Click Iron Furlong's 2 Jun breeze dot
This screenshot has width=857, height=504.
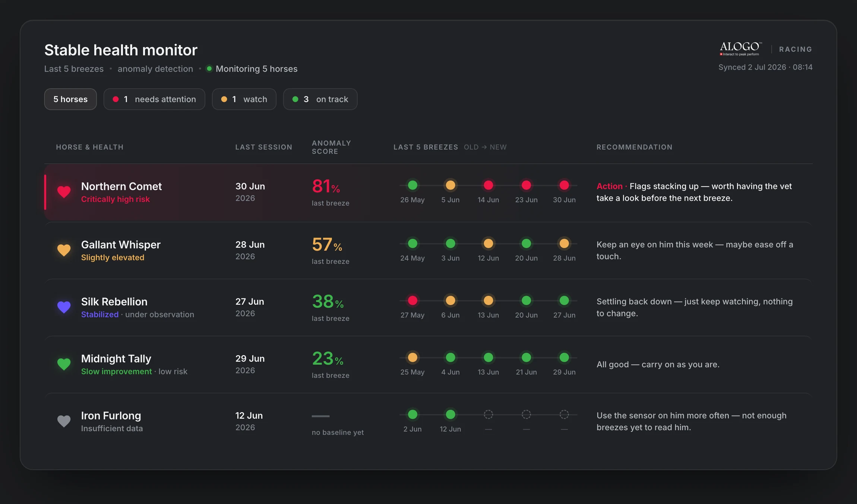pos(412,415)
